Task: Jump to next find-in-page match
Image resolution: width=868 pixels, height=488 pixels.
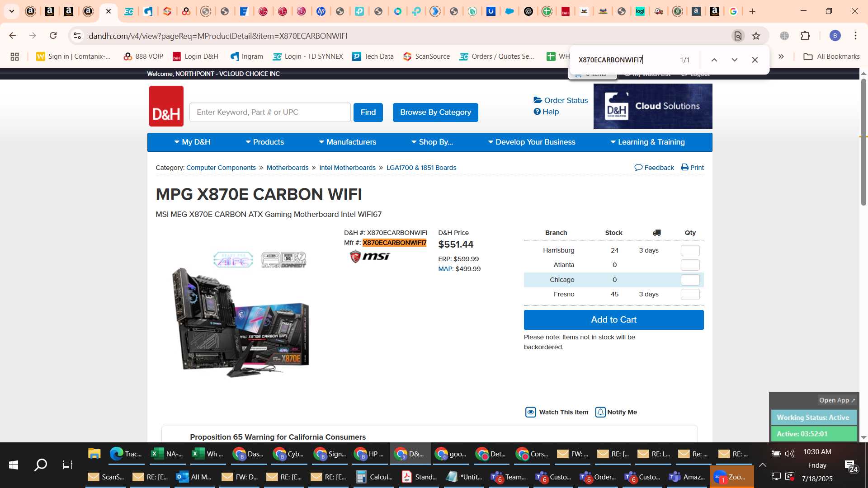Action: tap(735, 60)
